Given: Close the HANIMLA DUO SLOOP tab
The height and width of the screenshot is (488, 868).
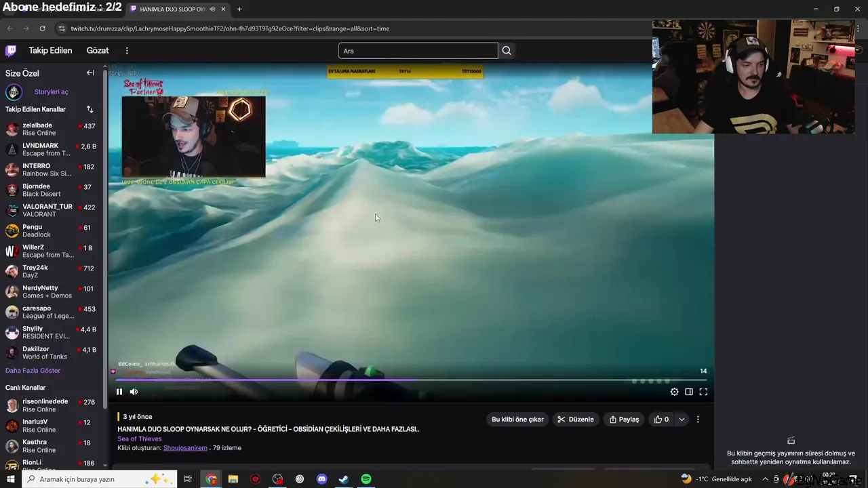Looking at the screenshot, I should tap(223, 9).
